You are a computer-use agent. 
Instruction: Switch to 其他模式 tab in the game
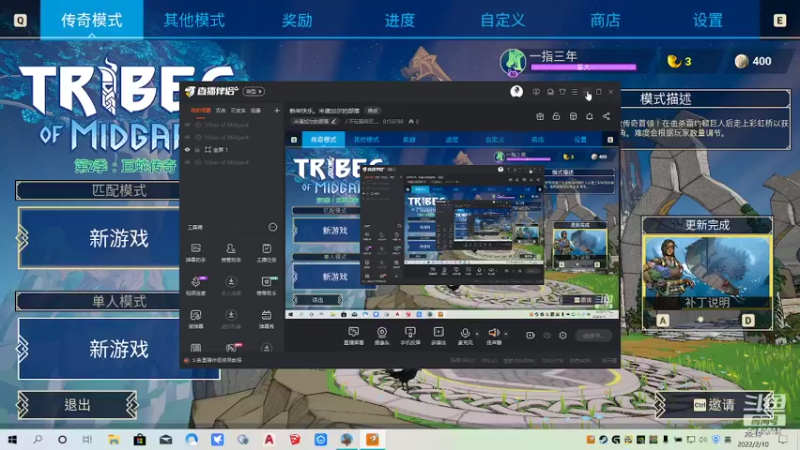pos(194,20)
